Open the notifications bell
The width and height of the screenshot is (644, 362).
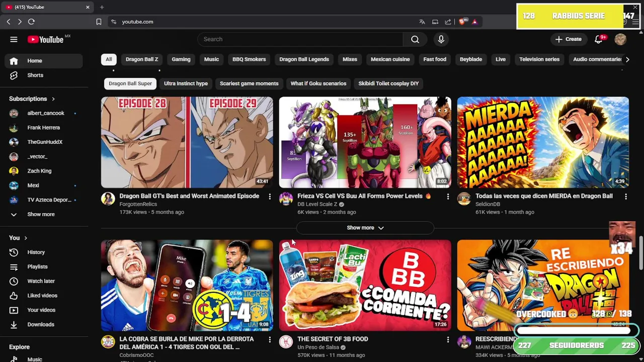599,39
